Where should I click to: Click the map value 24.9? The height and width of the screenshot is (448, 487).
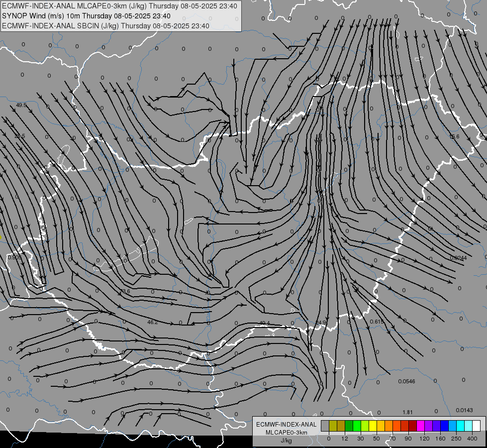tap(320, 323)
